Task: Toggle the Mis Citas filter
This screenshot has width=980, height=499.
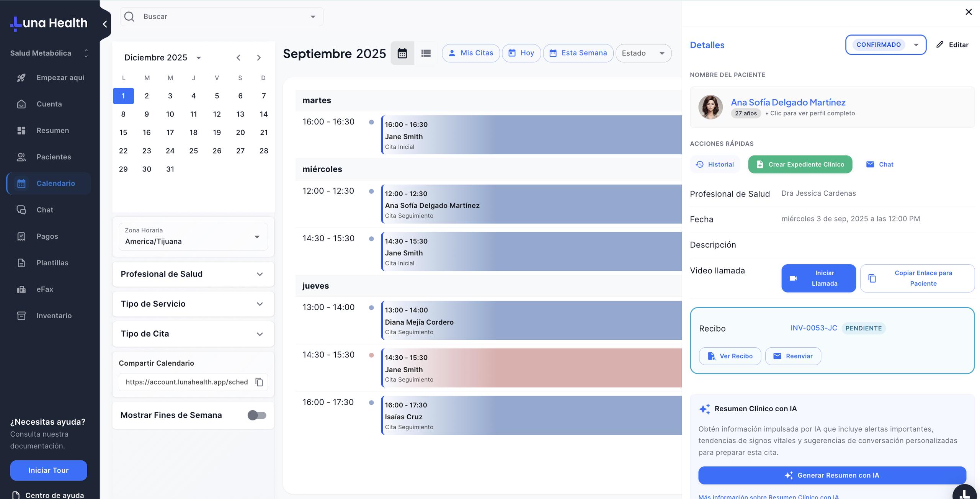Action: point(470,53)
